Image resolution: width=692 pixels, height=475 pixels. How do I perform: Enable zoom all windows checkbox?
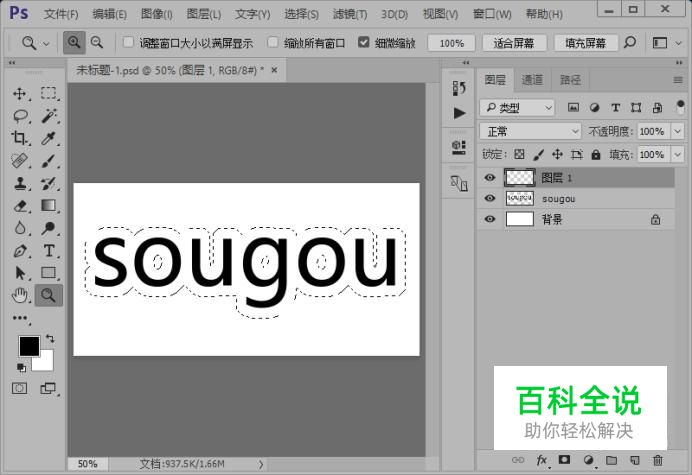(x=273, y=42)
